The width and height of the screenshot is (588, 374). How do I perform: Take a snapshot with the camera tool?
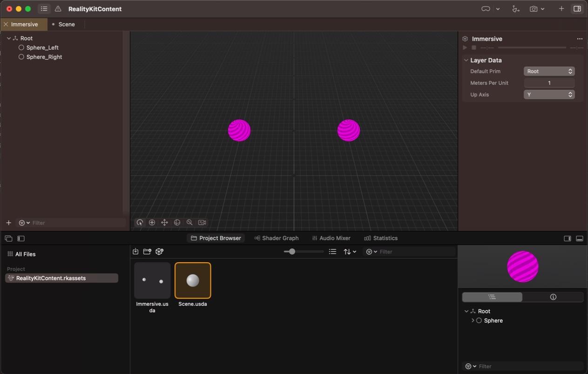coord(534,8)
